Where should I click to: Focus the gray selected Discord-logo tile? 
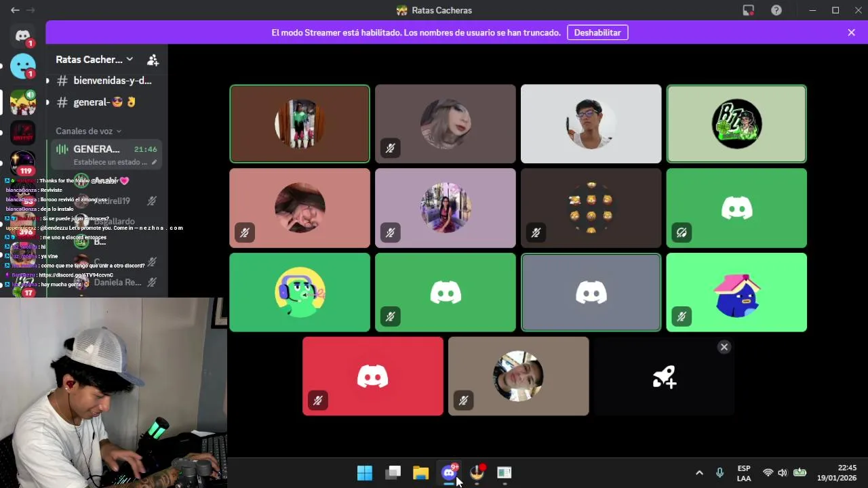591,292
